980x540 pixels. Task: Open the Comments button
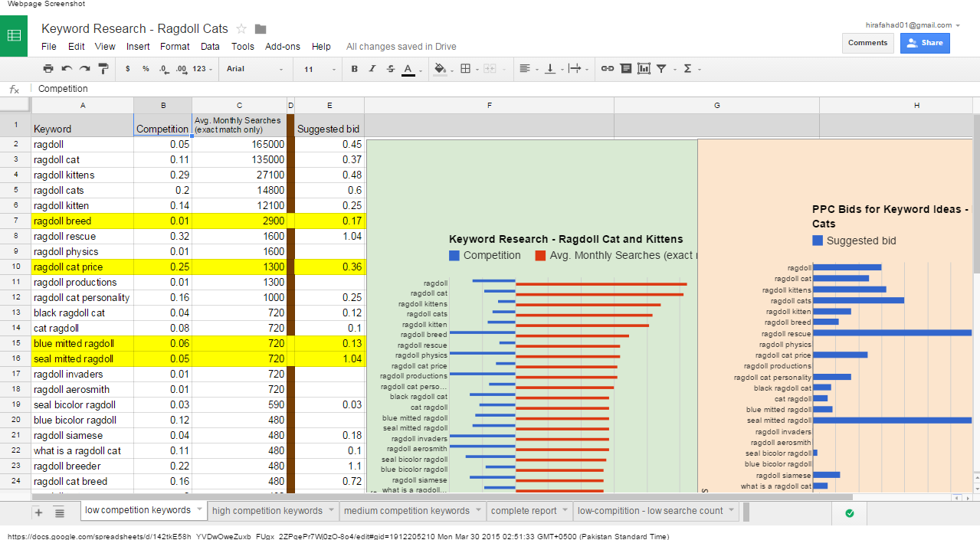[x=867, y=43]
